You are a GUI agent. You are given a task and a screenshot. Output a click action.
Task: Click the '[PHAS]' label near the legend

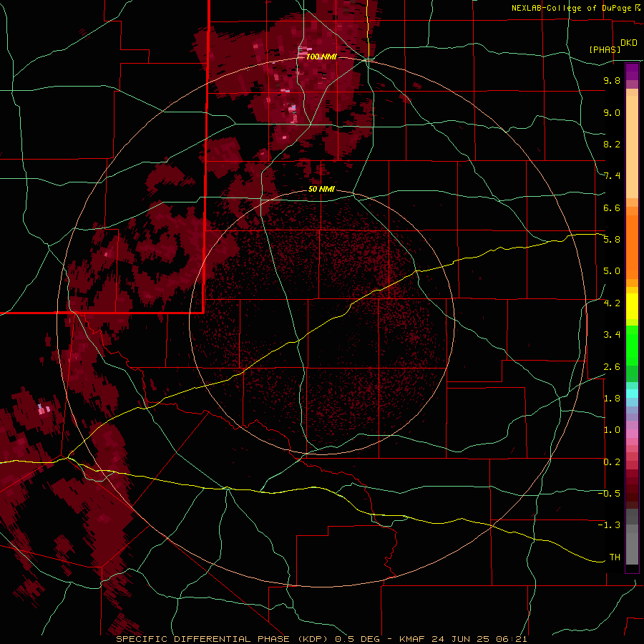coord(605,49)
